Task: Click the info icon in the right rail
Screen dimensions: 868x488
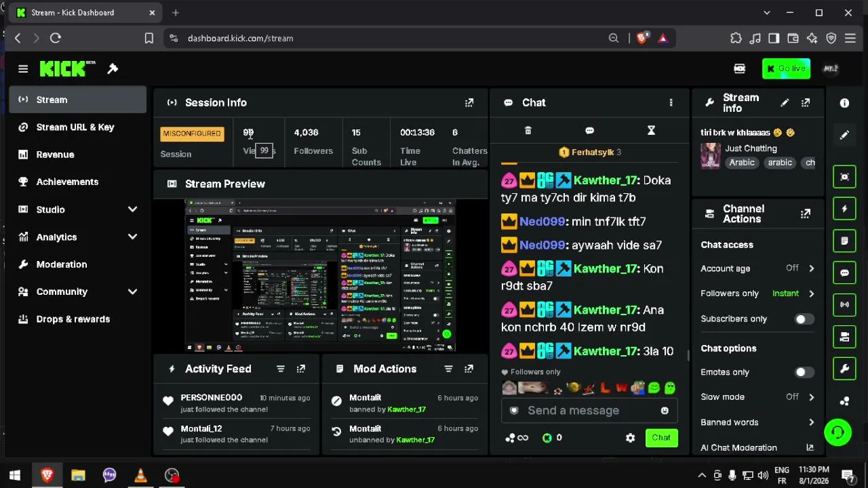Action: point(844,103)
